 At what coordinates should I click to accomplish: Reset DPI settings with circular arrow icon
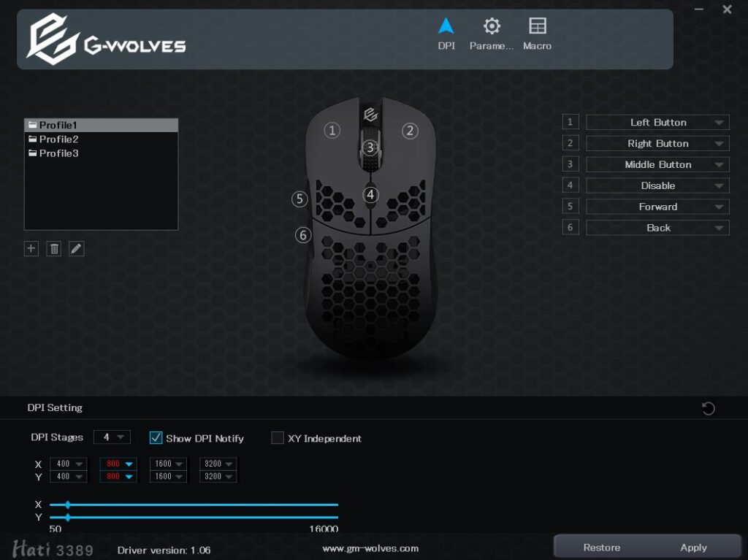[708, 408]
